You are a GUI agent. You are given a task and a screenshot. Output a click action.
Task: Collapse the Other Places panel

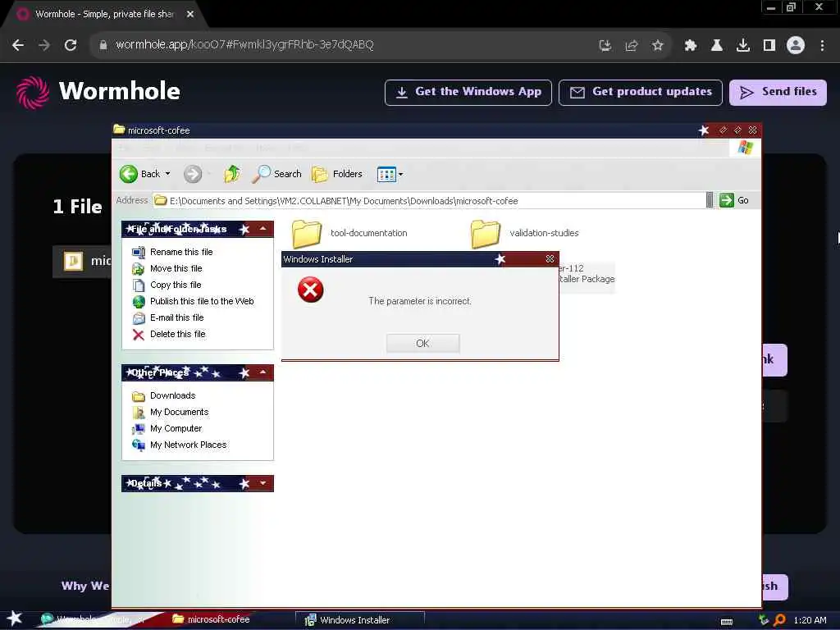pyautogui.click(x=263, y=372)
